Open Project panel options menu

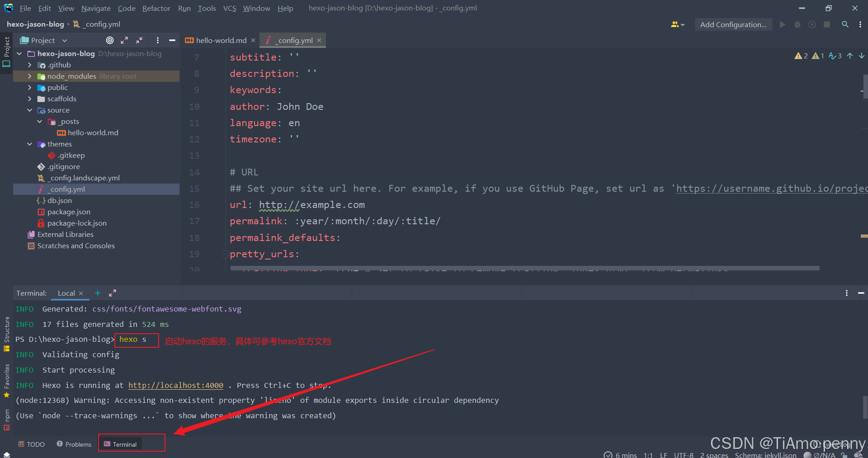point(157,40)
